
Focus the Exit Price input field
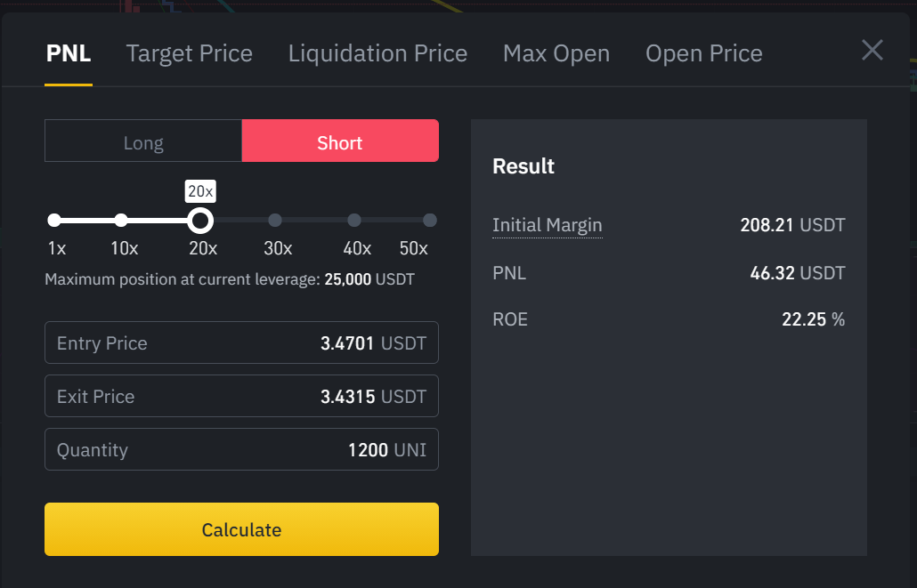[241, 396]
